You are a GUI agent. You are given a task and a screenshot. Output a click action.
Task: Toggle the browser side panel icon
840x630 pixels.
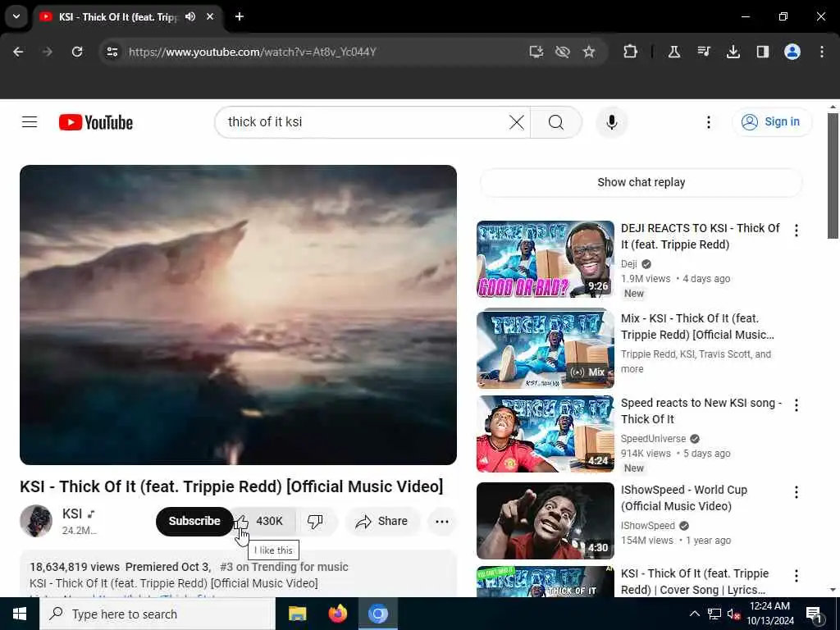coord(762,52)
